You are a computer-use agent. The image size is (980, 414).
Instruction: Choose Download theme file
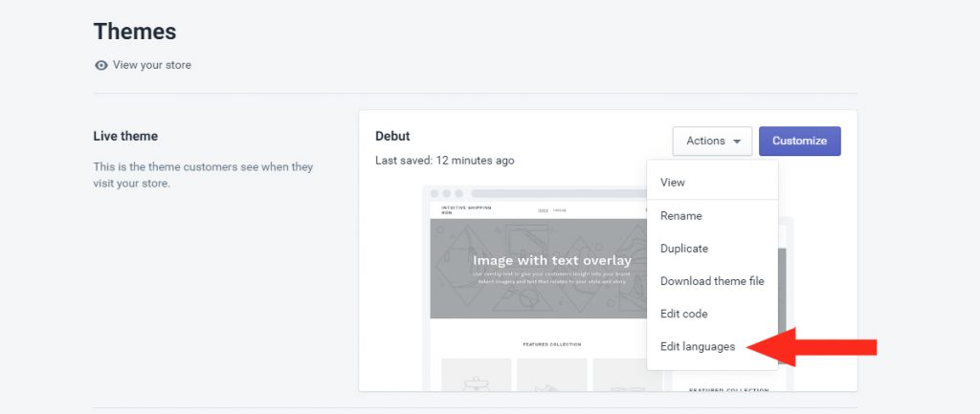712,281
